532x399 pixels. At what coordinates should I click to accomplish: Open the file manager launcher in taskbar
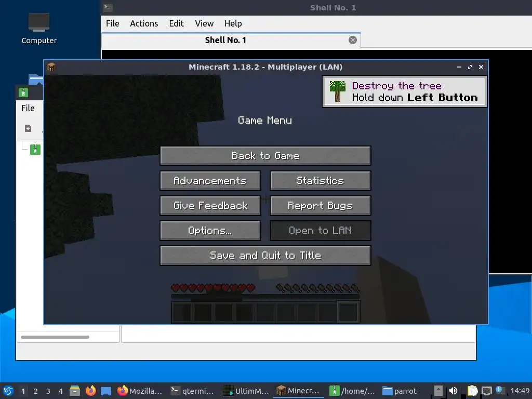click(x=75, y=391)
